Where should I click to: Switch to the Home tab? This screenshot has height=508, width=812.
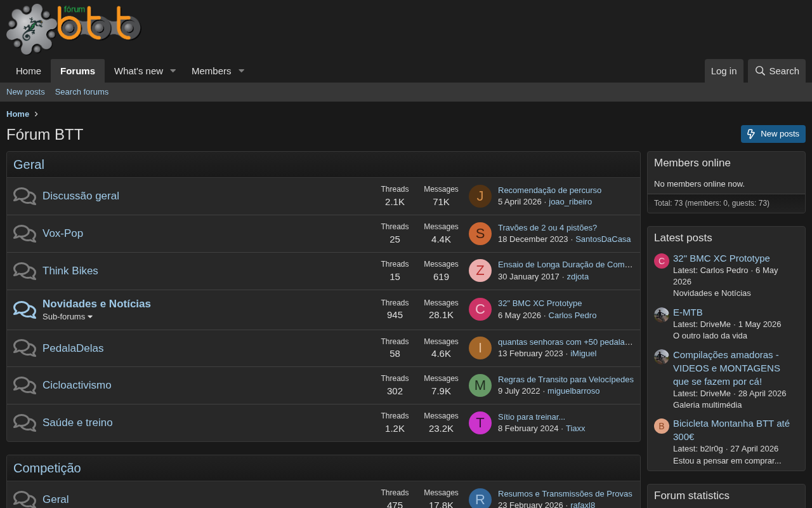[29, 71]
